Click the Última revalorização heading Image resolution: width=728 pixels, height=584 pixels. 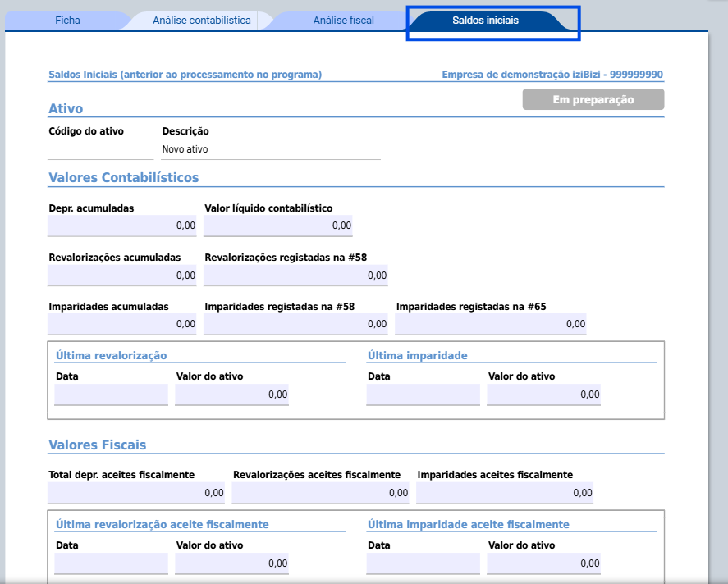coord(112,355)
